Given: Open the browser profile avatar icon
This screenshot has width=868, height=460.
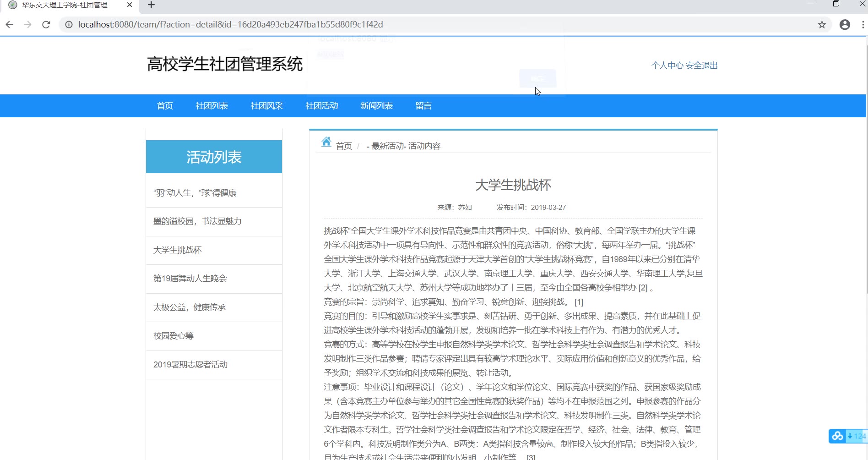Looking at the screenshot, I should 845,25.
